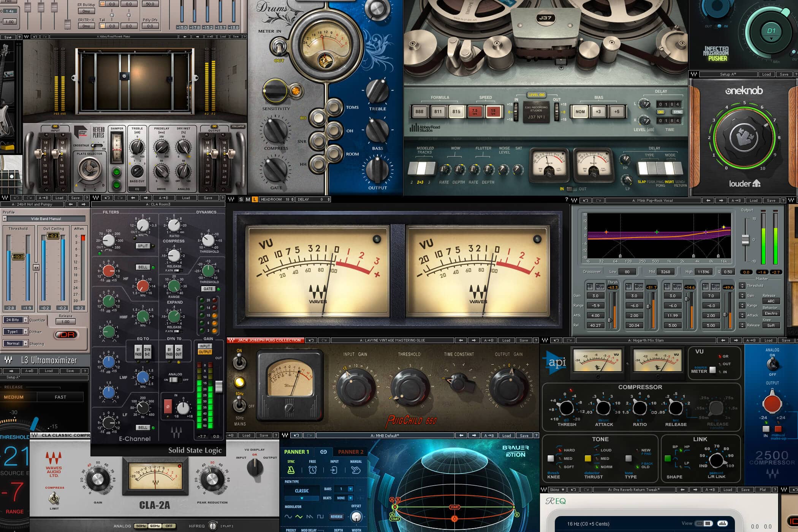This screenshot has height=532, width=798.
Task: Click the yellow power lamp on PuigChild 660
Action: 239,382
